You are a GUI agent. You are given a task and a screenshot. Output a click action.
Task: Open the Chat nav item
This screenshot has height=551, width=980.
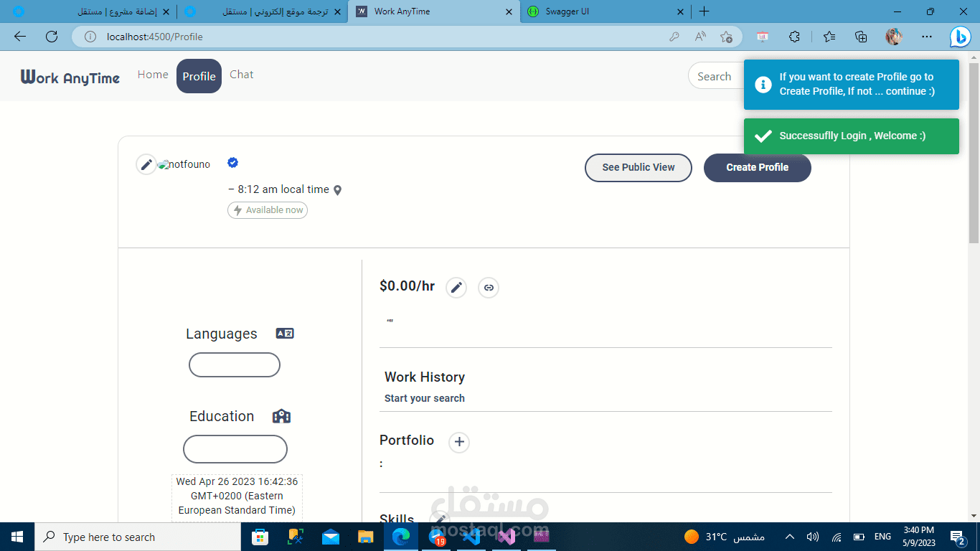coord(242,75)
